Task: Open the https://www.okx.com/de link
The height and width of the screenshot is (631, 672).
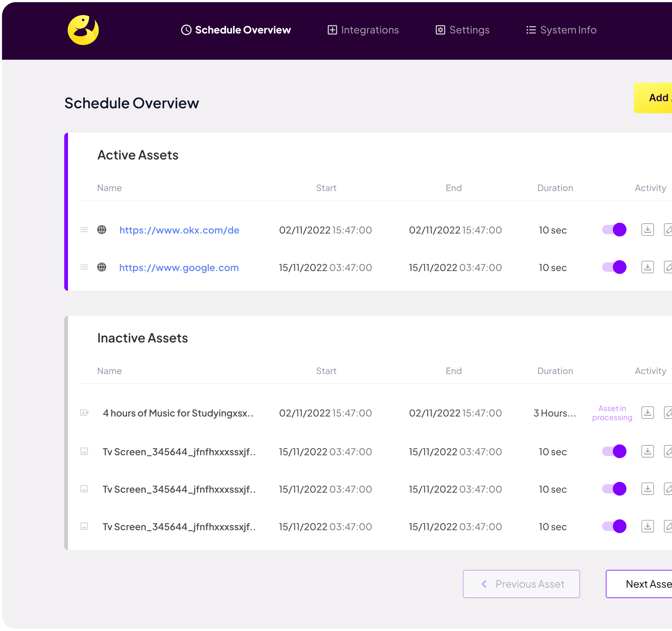Action: pos(179,230)
